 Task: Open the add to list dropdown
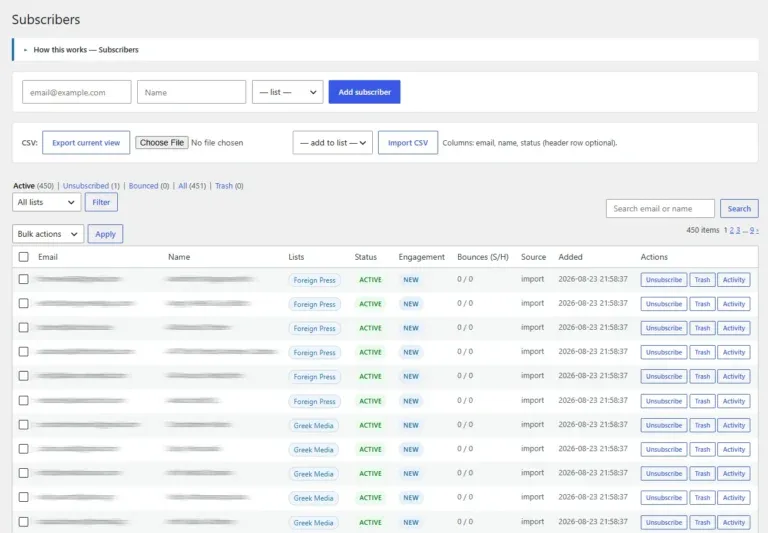coord(333,143)
